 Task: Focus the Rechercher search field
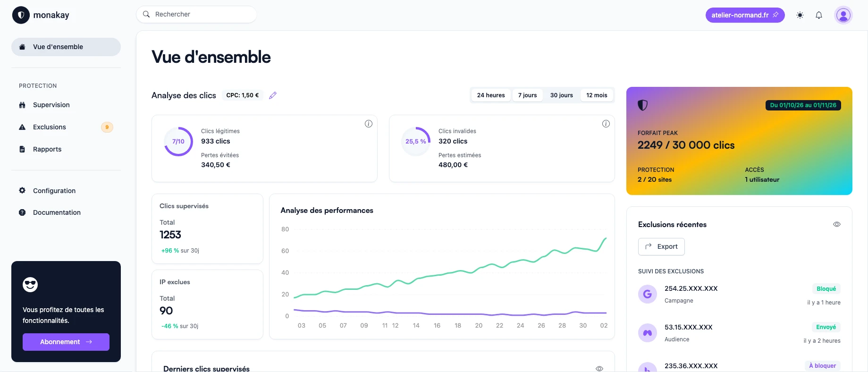click(x=196, y=14)
